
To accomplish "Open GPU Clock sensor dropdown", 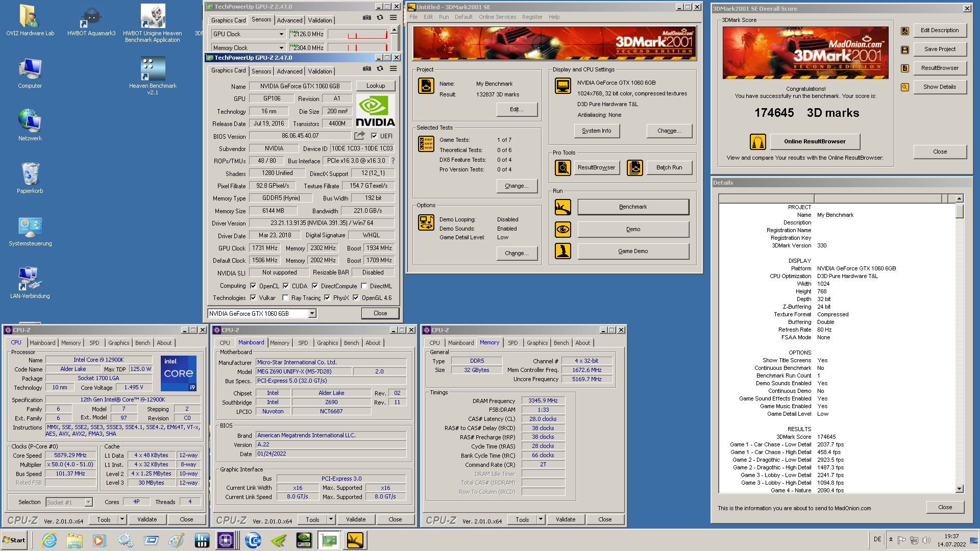I will 281,34.
